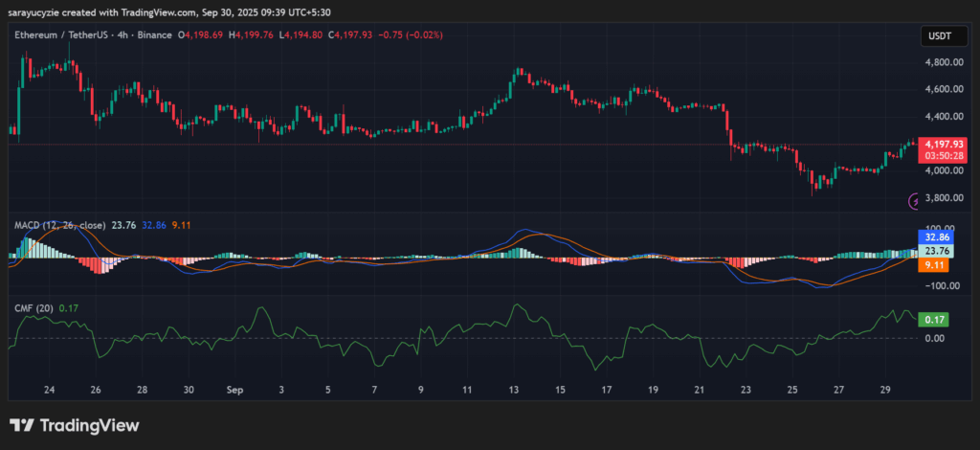Image resolution: width=980 pixels, height=450 pixels.
Task: Click the TradingView logo at bottom left
Action: pyautogui.click(x=74, y=425)
